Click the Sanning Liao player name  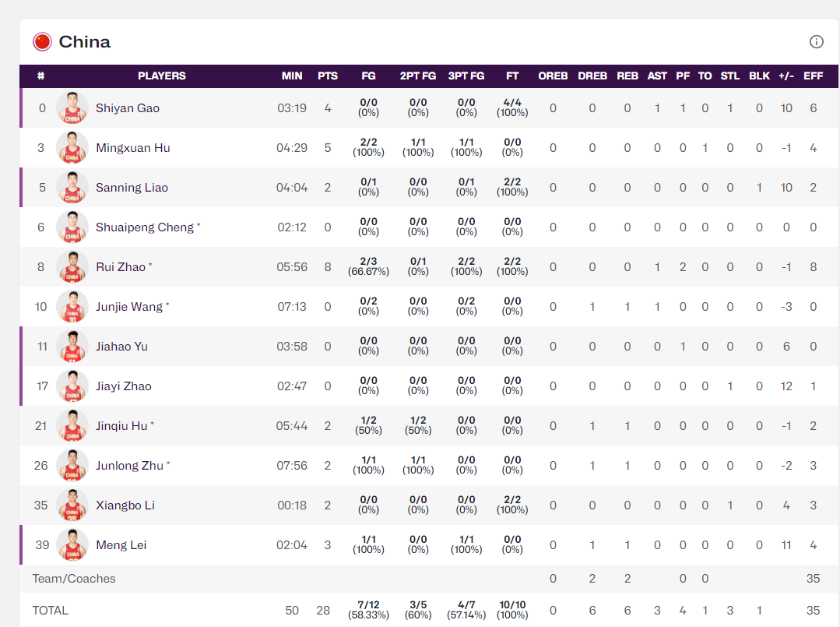tap(132, 188)
